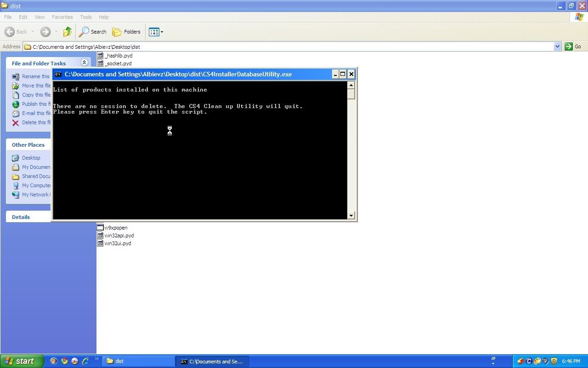
Task: Open the Help menu
Action: [104, 17]
